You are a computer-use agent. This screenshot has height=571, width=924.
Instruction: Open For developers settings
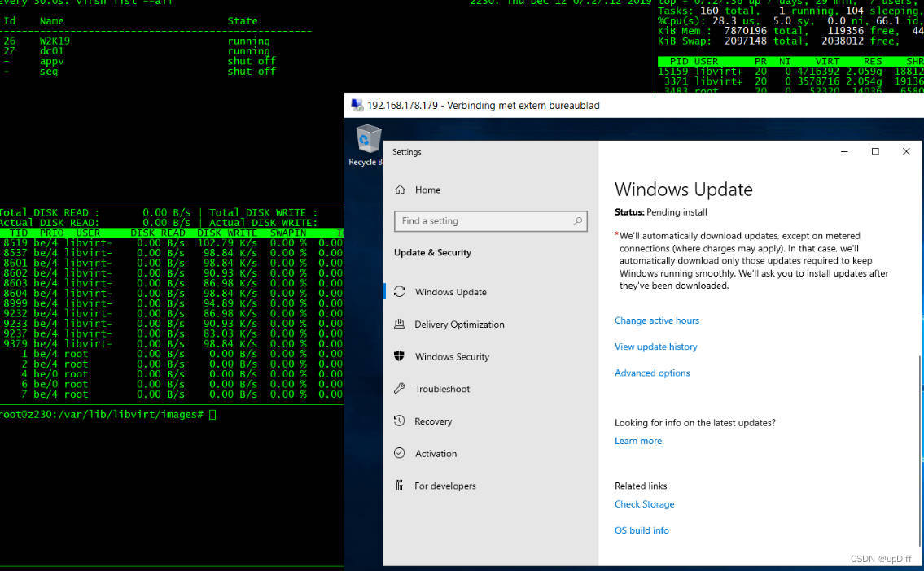pos(491,486)
